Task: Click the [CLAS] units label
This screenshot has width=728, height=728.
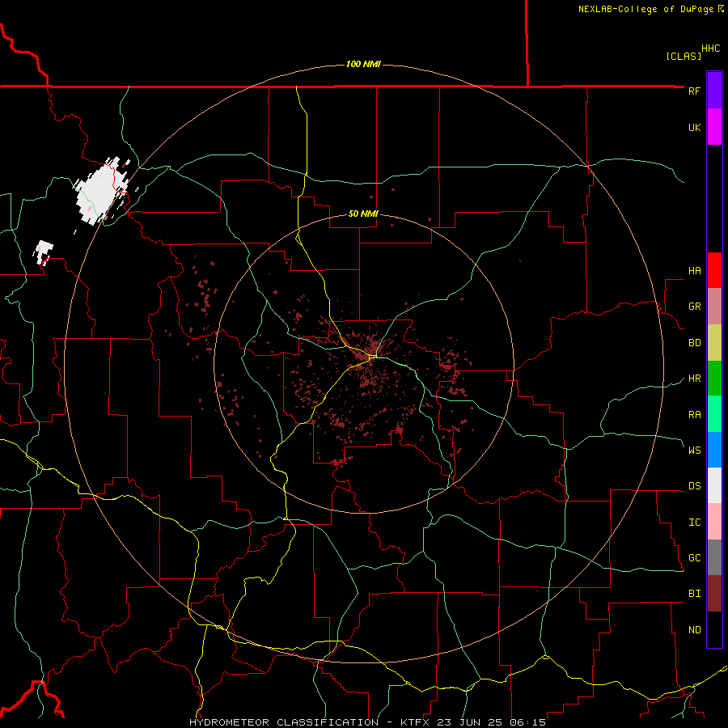Action: click(x=684, y=56)
